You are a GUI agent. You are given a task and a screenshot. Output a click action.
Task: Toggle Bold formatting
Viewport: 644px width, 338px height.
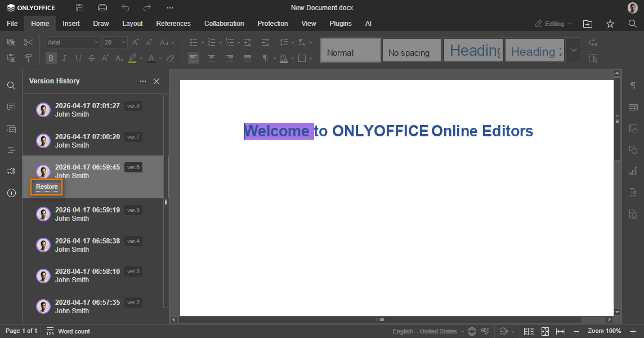[x=51, y=58]
